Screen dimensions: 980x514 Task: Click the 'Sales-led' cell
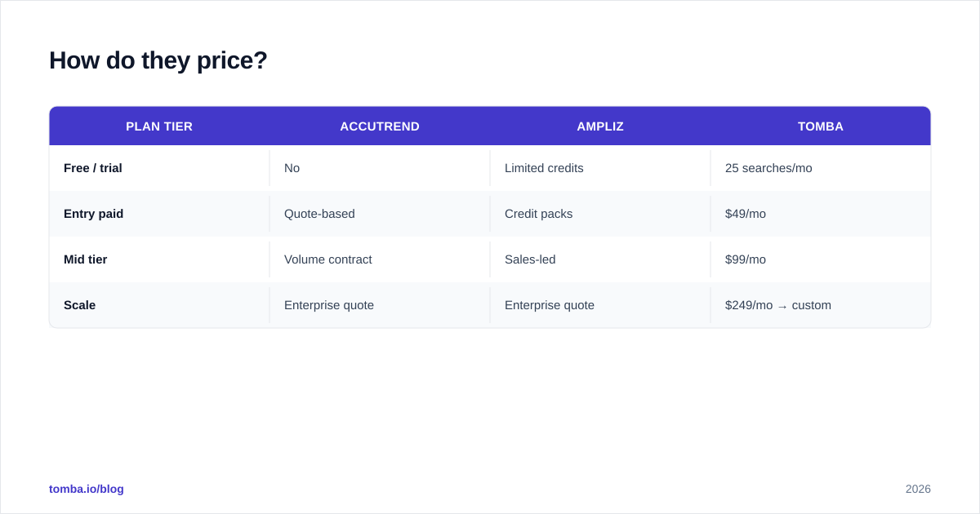click(600, 259)
